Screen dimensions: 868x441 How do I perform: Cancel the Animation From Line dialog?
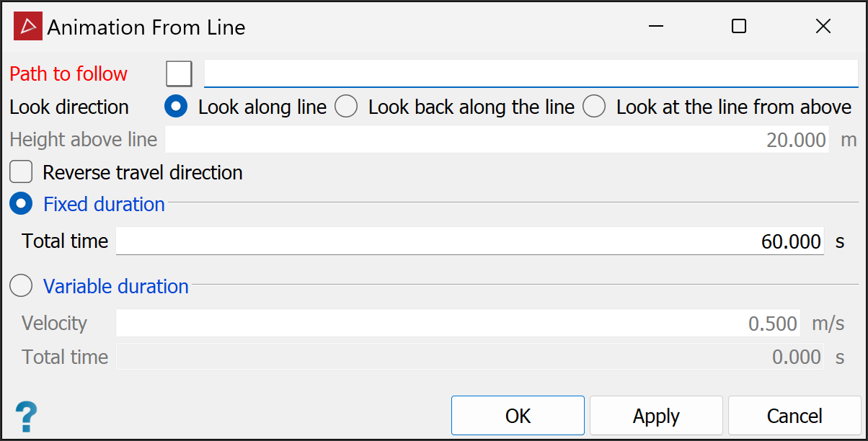[x=794, y=416]
